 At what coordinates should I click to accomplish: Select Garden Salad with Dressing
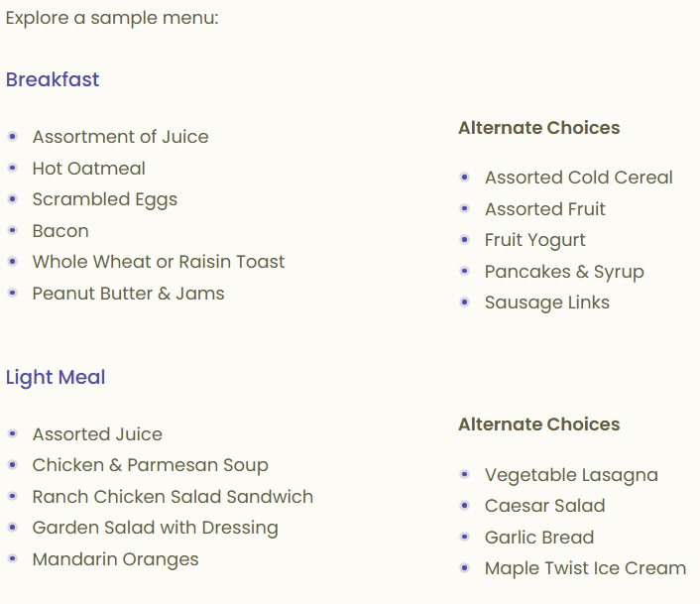tap(156, 528)
